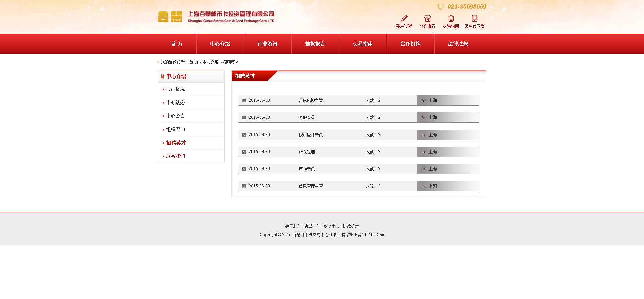Screen dimensions: 644x299
Task: Click 帮助中心 link in the footer
Action: pyautogui.click(x=331, y=227)
